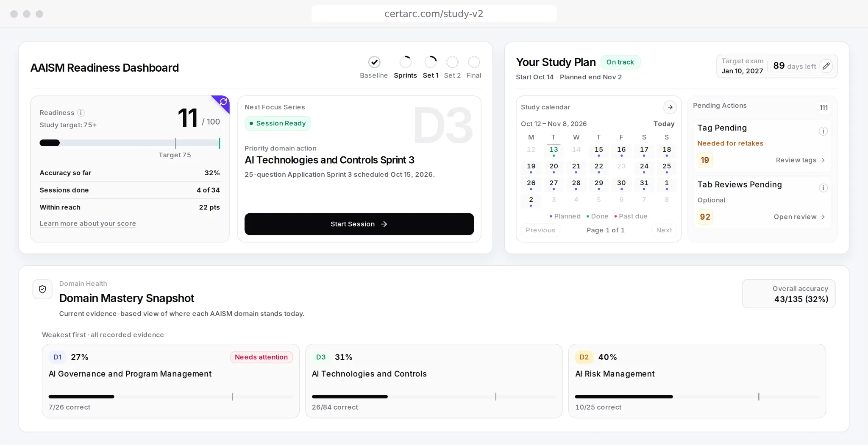Click Tag Pending info icon
The height and width of the screenshot is (446, 868).
click(823, 131)
